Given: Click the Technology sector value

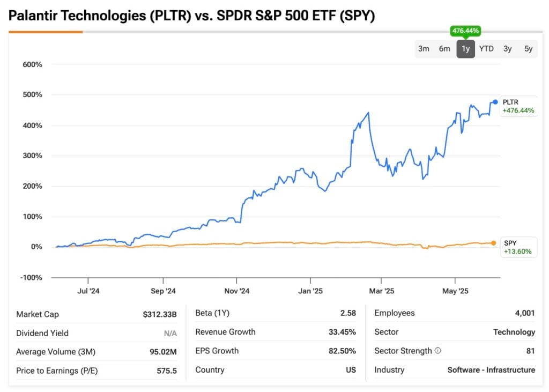Looking at the screenshot, I should pos(514,332).
